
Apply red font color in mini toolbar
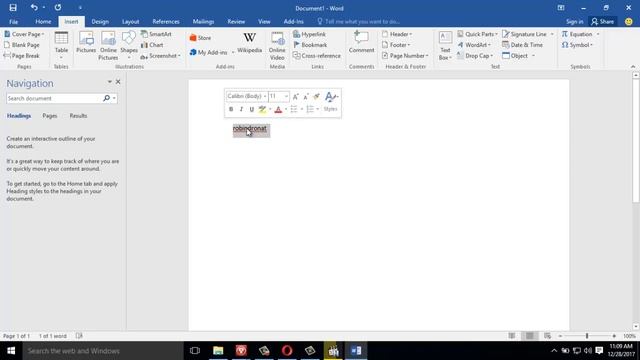[x=278, y=109]
